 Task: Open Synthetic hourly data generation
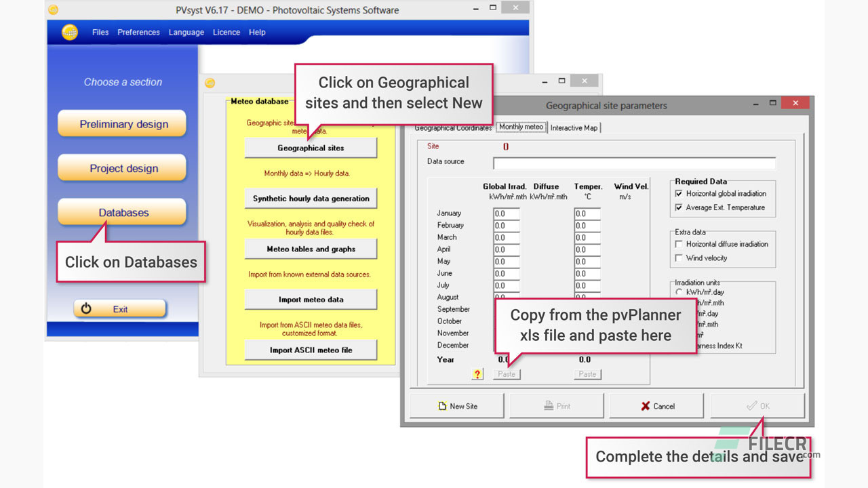point(311,199)
